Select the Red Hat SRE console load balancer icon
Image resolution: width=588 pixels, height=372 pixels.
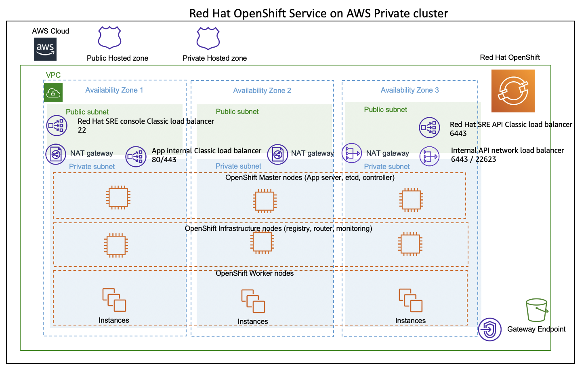57,126
